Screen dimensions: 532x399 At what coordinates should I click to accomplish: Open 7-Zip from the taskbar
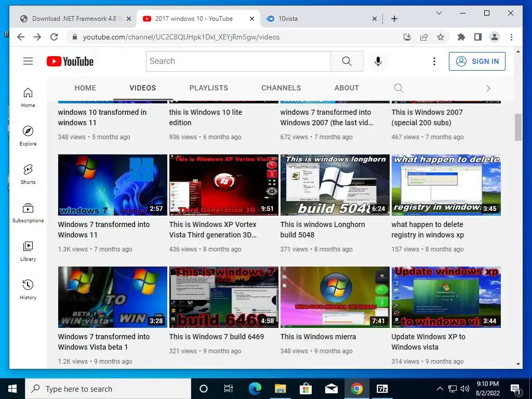pos(382,389)
